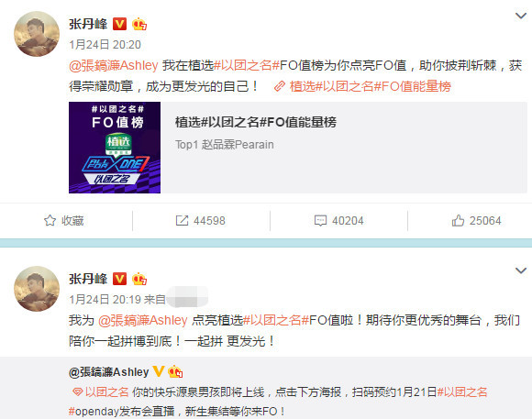Image resolution: width=532 pixels, height=419 pixels.
Task: Click the crown member badge in first post
Action: [x=139, y=24]
